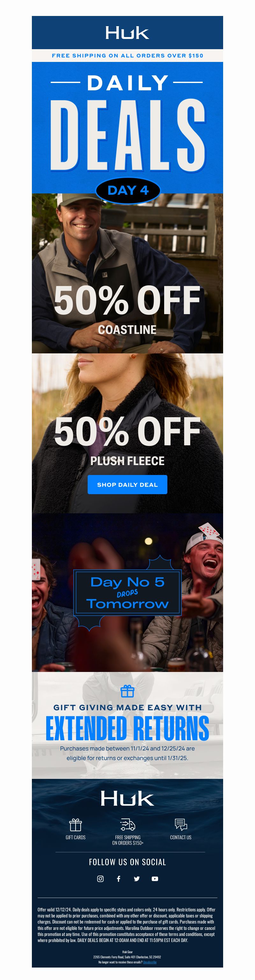This screenshot has width=255, height=980.
Task: Open the YouTube social icon
Action: coord(155,878)
